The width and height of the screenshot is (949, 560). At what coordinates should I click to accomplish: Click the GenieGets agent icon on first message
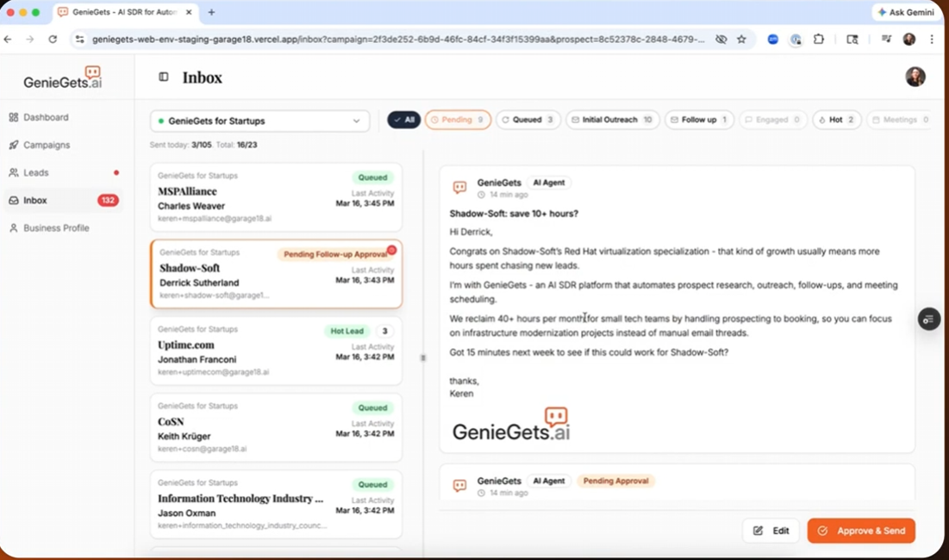460,187
